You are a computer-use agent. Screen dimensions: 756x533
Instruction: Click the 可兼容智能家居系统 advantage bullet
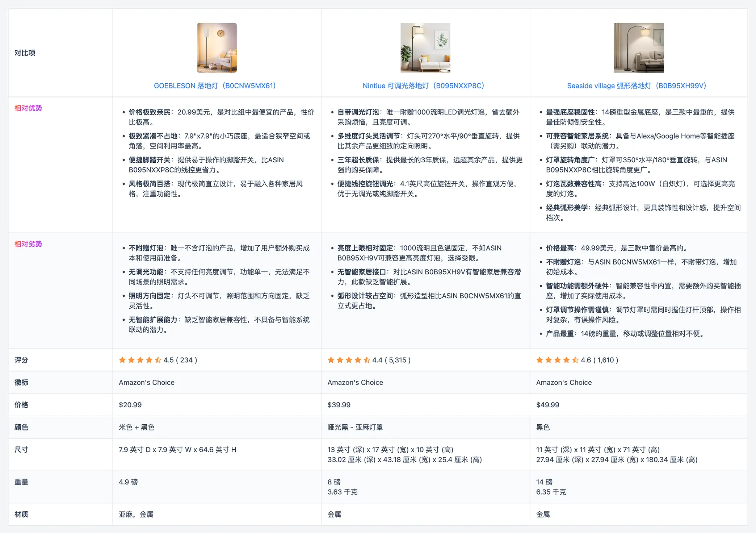(x=640, y=141)
